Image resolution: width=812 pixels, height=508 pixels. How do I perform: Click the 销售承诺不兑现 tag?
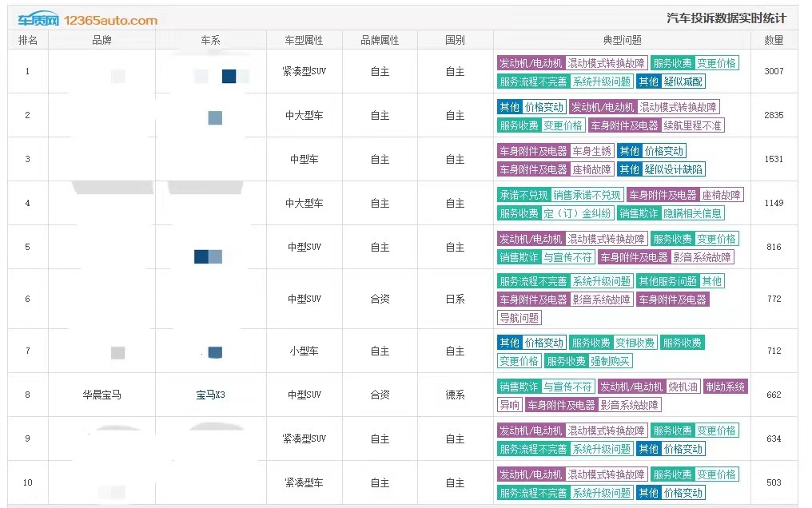pos(587,195)
